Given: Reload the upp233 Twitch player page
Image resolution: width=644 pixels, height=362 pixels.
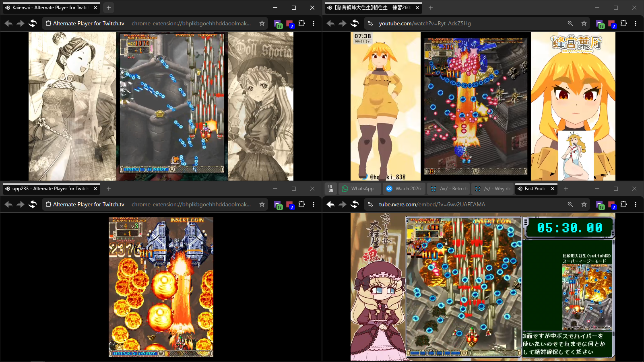Looking at the screenshot, I should coord(33,204).
